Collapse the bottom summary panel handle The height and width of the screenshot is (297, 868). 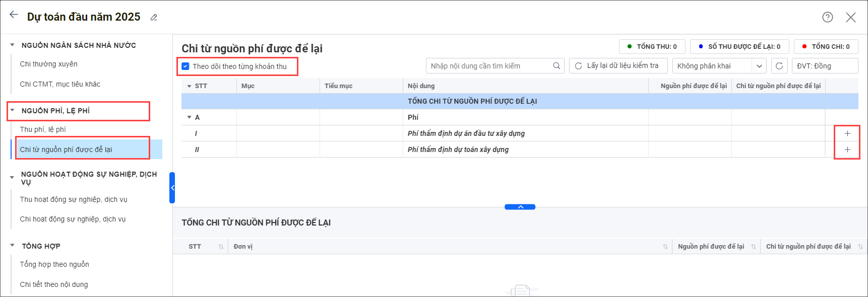520,207
